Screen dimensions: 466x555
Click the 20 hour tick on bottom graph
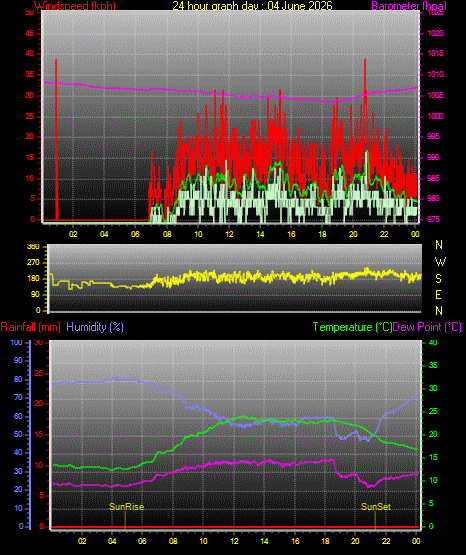(x=355, y=541)
